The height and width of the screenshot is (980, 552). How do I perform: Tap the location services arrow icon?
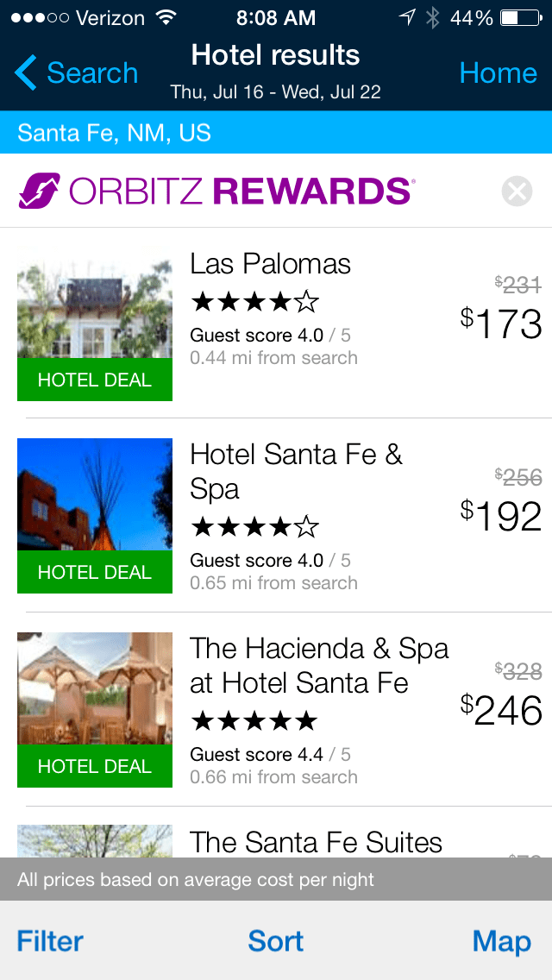coord(406,18)
